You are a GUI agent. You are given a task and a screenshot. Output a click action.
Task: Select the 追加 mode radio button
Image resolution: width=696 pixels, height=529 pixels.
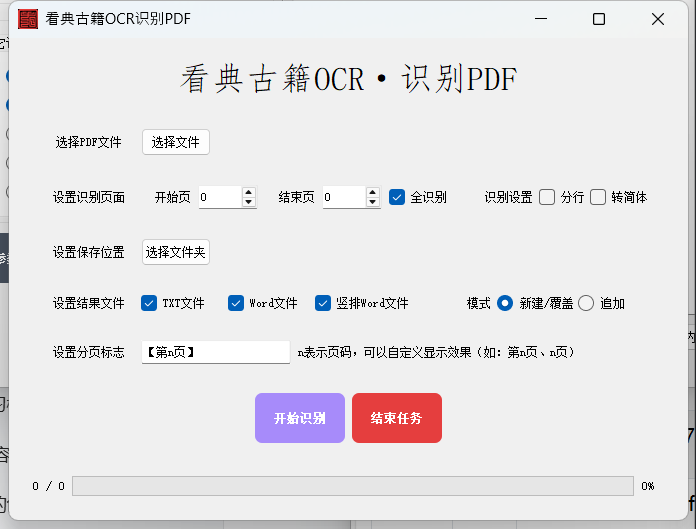point(586,303)
